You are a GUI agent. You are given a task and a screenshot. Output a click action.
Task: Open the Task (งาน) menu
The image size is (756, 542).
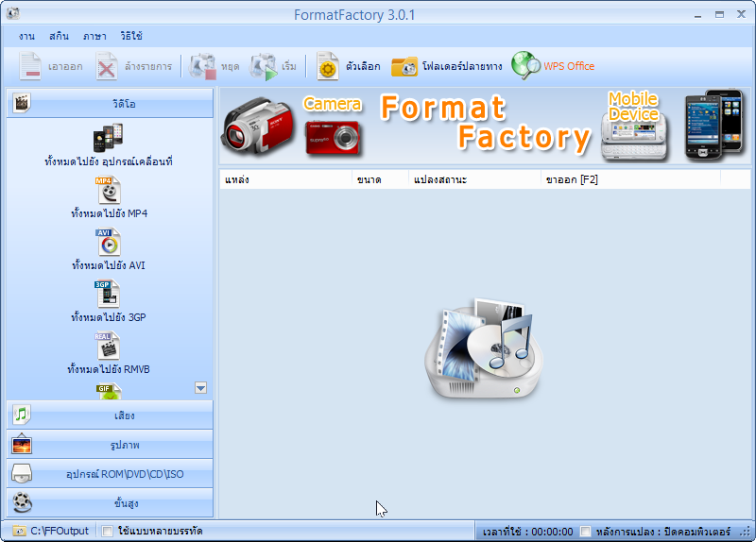26,36
